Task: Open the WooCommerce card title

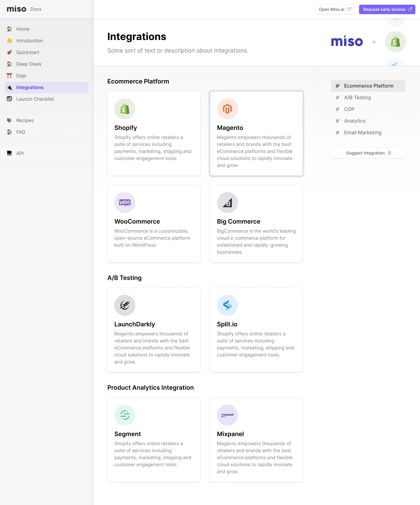Action: tap(137, 221)
